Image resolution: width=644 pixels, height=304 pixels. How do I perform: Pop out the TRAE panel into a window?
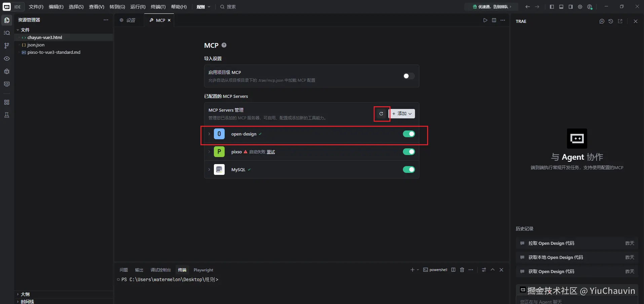click(620, 21)
